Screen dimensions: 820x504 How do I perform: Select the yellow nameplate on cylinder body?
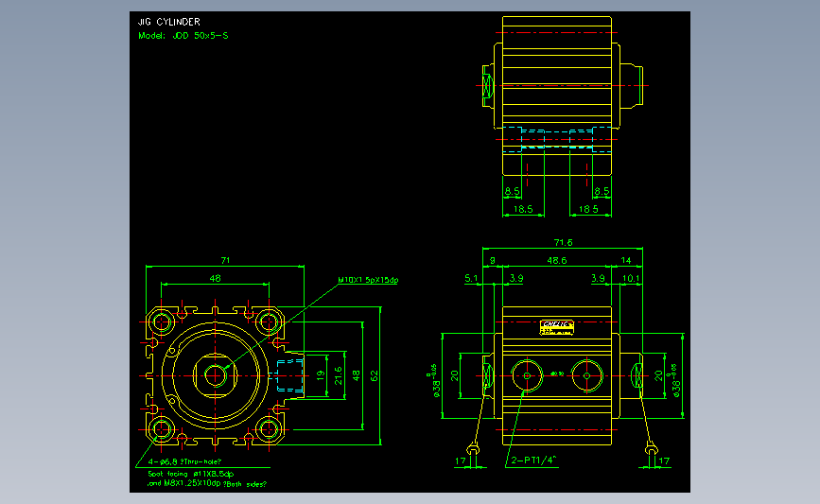[557, 327]
